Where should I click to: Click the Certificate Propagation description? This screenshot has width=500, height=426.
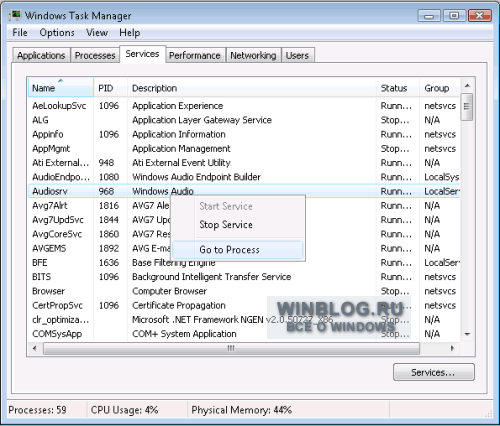click(179, 305)
